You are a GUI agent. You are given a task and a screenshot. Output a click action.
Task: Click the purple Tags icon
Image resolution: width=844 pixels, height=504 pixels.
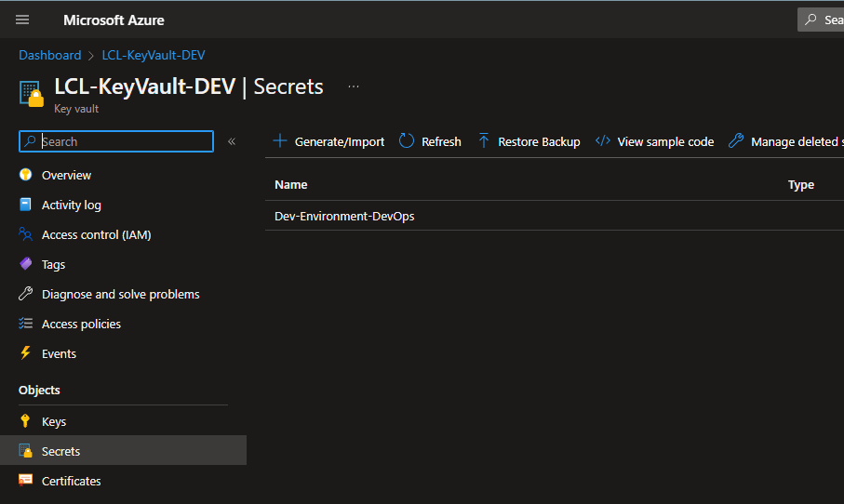25,263
